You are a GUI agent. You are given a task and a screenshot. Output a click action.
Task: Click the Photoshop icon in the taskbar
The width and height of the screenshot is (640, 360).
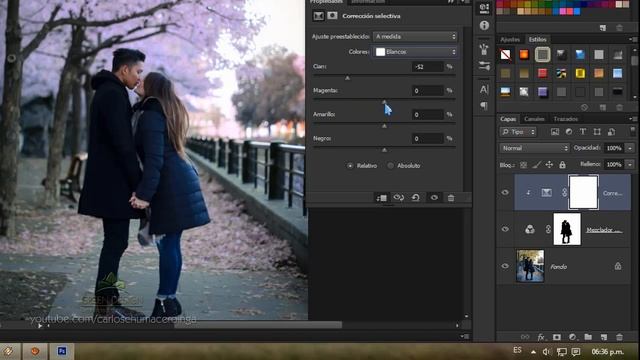tap(62, 351)
